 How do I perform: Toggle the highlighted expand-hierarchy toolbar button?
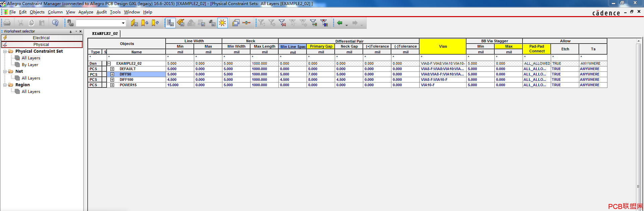tap(170, 23)
